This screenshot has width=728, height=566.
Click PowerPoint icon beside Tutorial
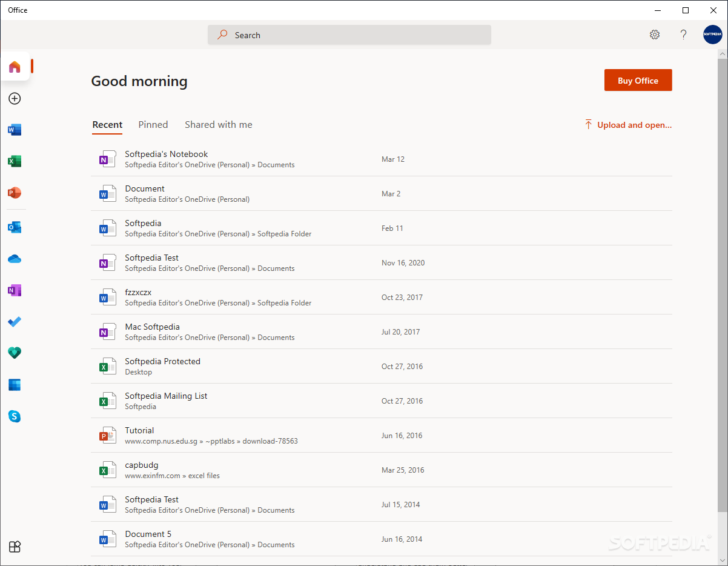click(107, 436)
